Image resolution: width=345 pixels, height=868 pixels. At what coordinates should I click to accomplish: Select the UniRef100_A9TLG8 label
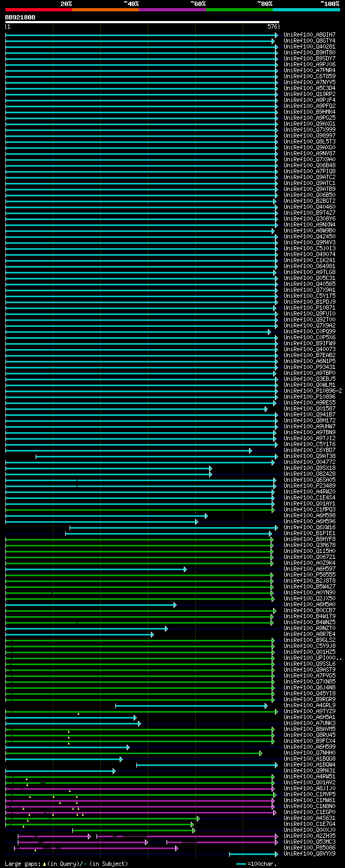point(309,272)
